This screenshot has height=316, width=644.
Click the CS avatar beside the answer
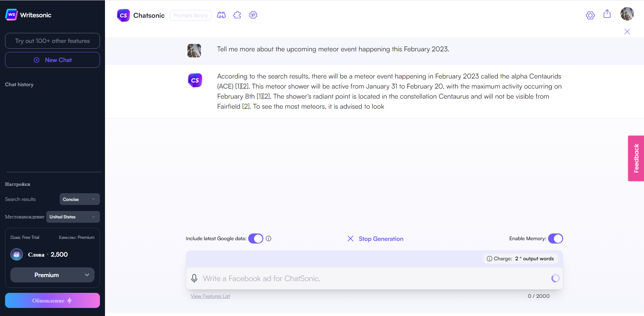click(195, 81)
